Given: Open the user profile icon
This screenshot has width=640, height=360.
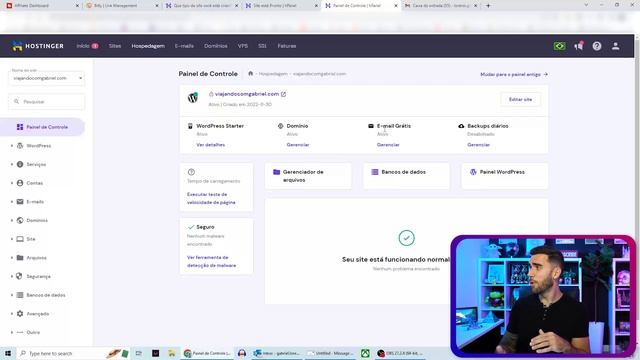Looking at the screenshot, I should [x=616, y=46].
